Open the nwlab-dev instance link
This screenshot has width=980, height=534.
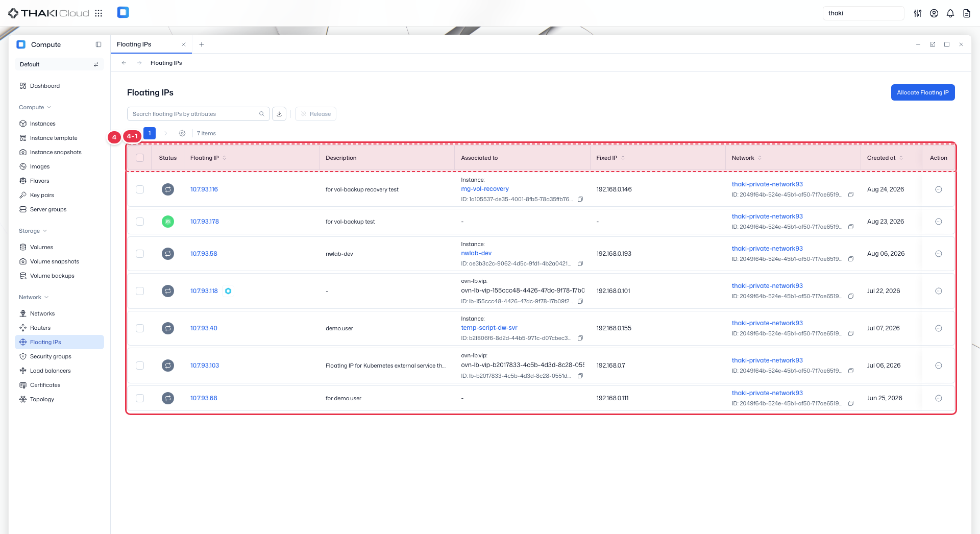(x=476, y=253)
